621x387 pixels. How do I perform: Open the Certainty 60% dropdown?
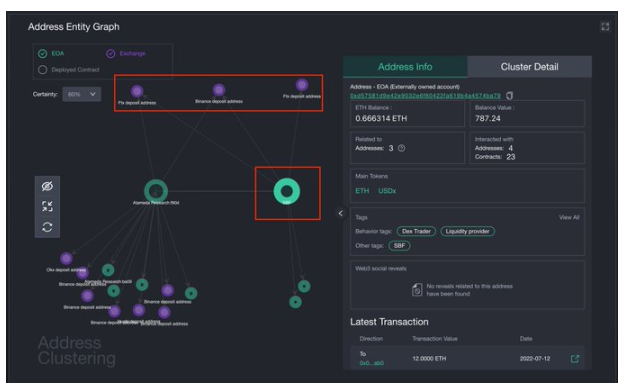pyautogui.click(x=82, y=94)
